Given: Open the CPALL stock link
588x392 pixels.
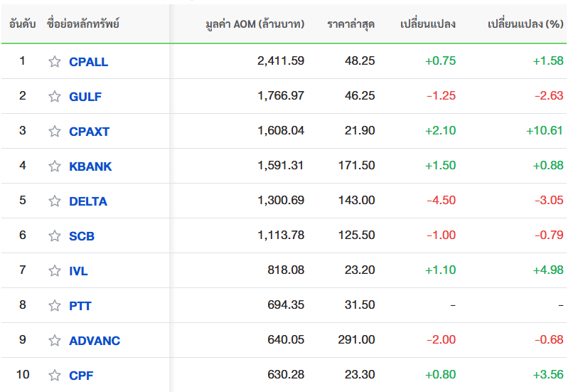Looking at the screenshot, I should (88, 61).
